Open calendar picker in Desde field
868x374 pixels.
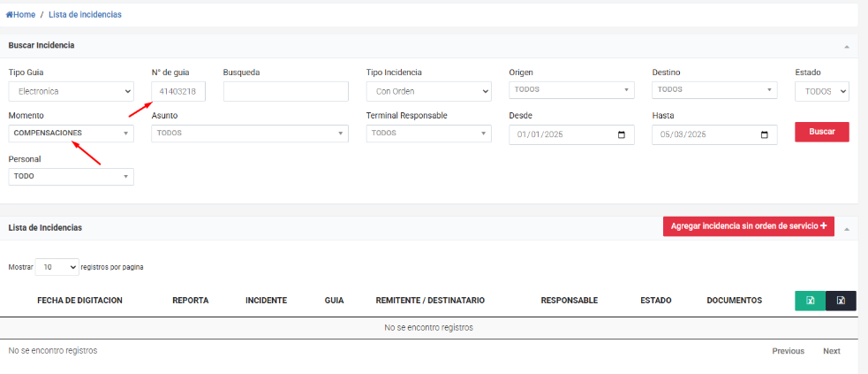coord(621,134)
